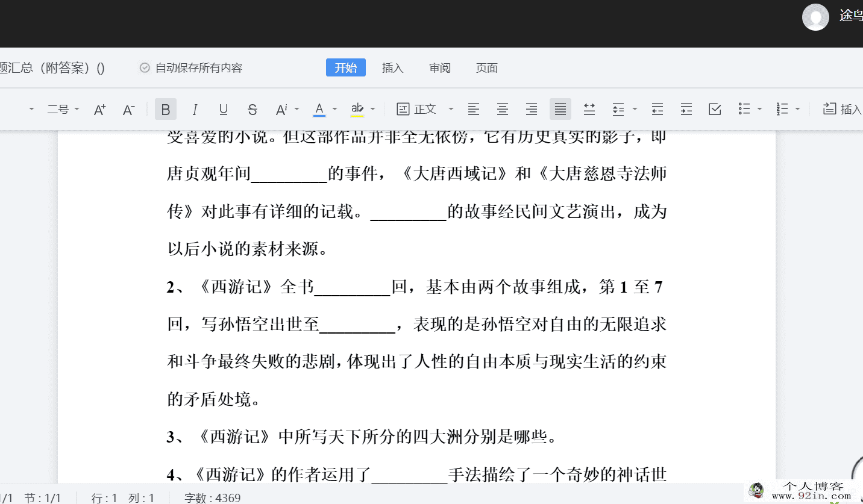Switch to the 插入 tab

click(392, 68)
